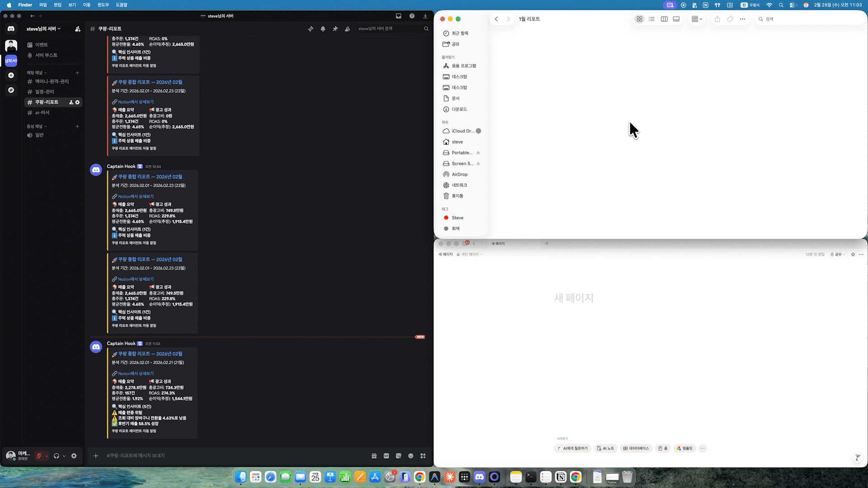Toggle member list in Discord header

pos(347,28)
